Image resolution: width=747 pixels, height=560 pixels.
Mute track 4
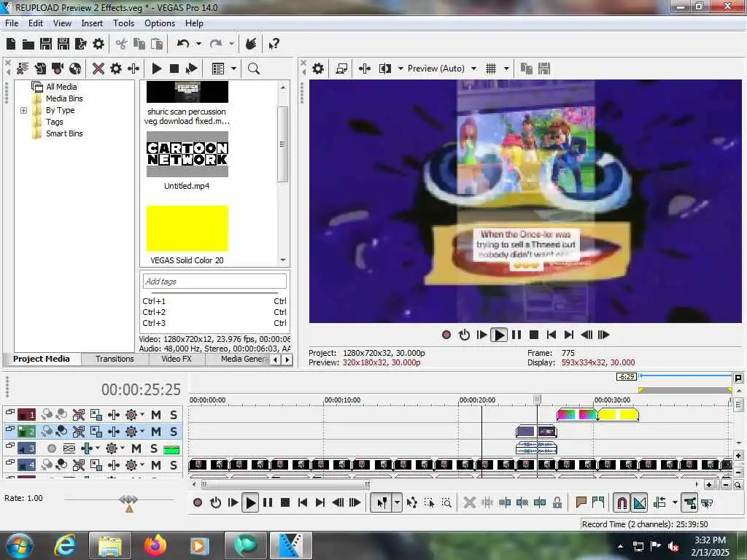pyautogui.click(x=156, y=464)
